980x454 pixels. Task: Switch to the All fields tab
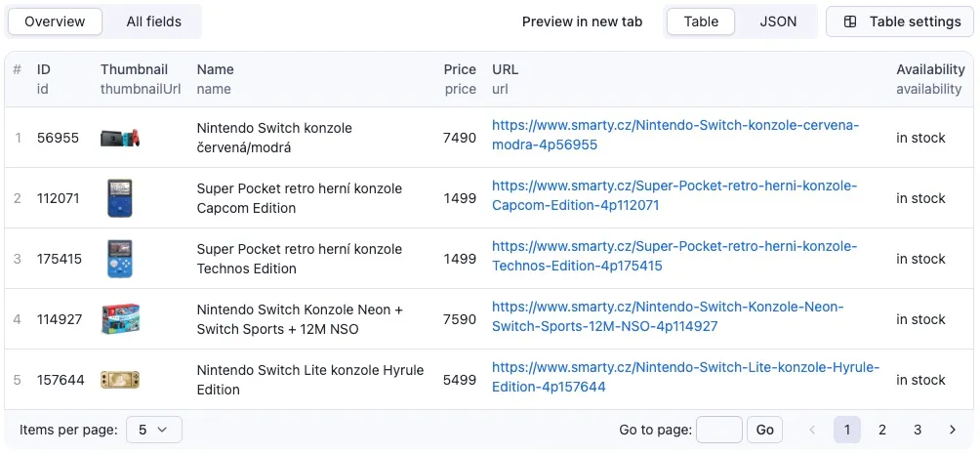click(154, 21)
